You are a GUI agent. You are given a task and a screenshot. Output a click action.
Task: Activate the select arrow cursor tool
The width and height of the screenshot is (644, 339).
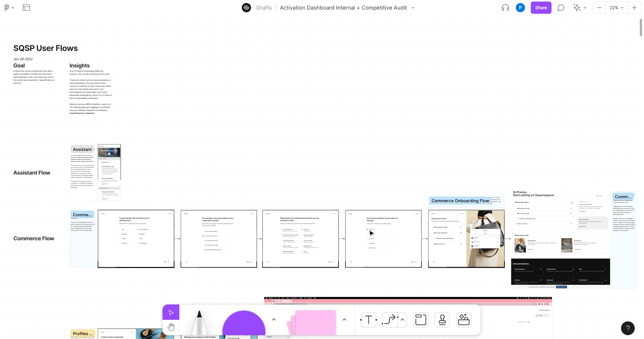coord(171,312)
